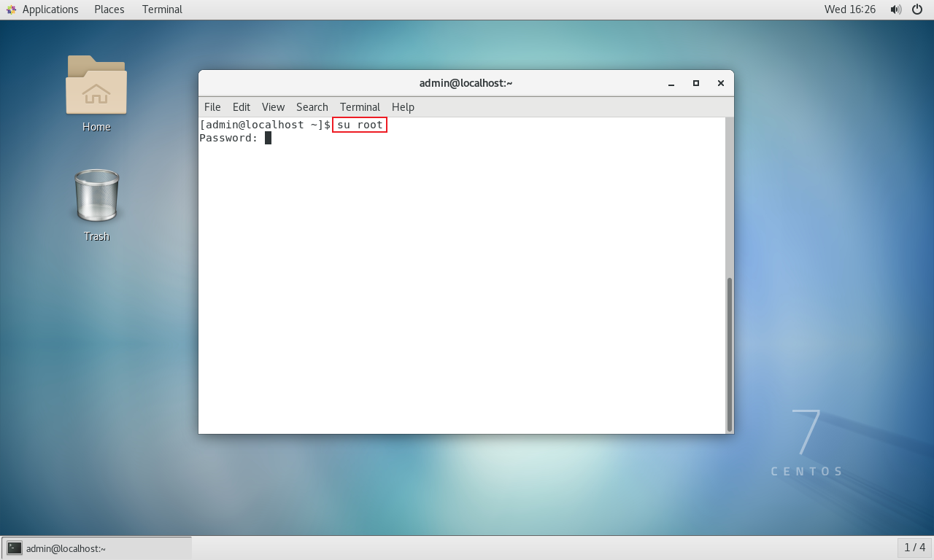This screenshot has width=934, height=560.
Task: Click the Home label under folder icon
Action: pos(96,127)
